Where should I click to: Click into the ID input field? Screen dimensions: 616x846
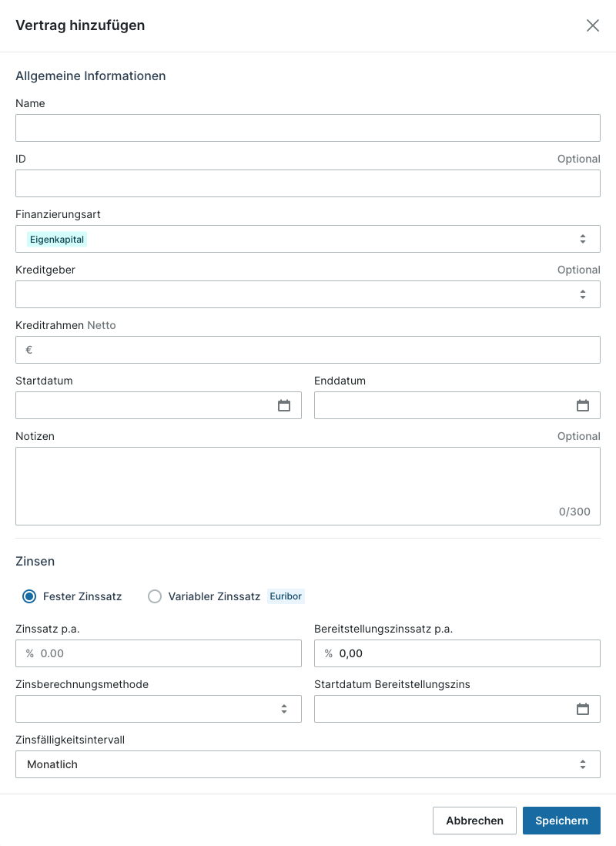pos(307,183)
